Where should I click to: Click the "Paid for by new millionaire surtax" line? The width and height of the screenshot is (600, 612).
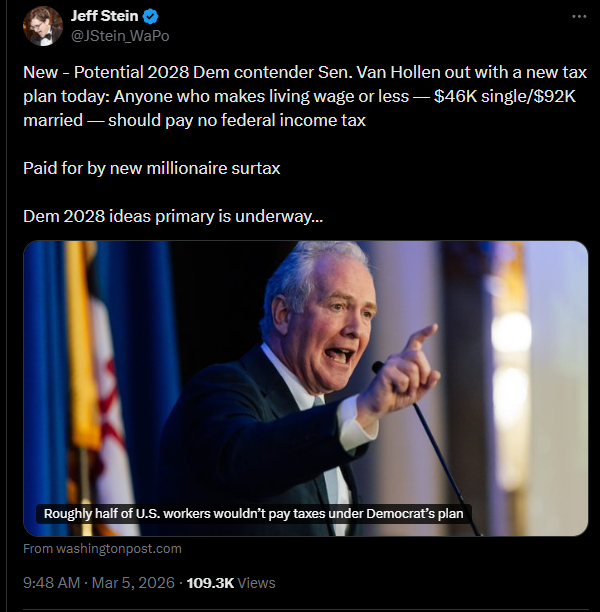pyautogui.click(x=151, y=168)
